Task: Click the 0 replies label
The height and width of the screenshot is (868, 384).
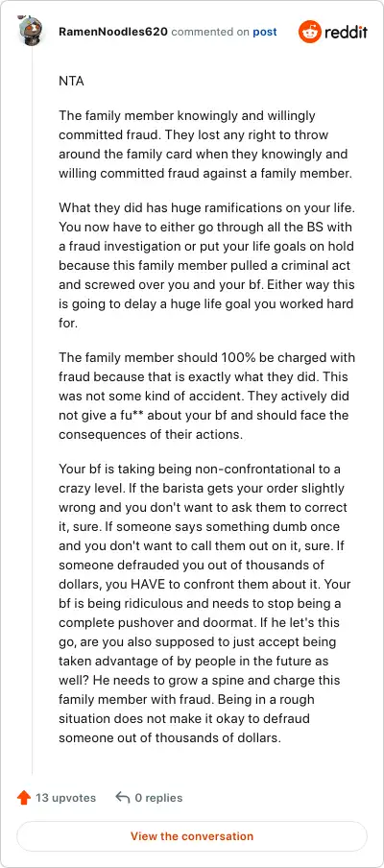Action: click(x=158, y=798)
